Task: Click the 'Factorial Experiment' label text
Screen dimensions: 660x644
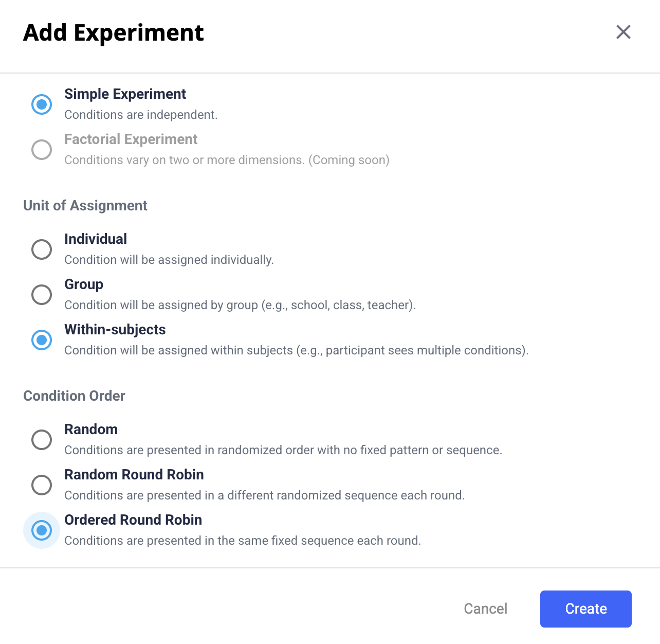Action: coord(131,139)
